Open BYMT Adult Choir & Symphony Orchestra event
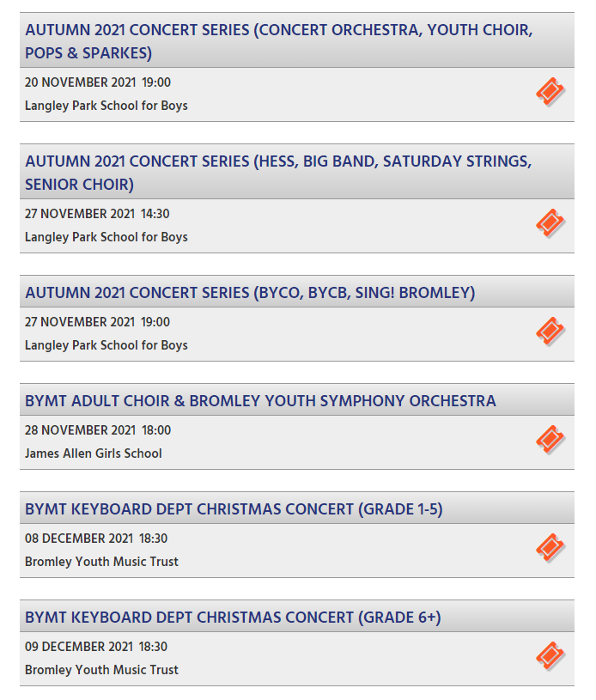The height and width of the screenshot is (700, 596). click(260, 401)
